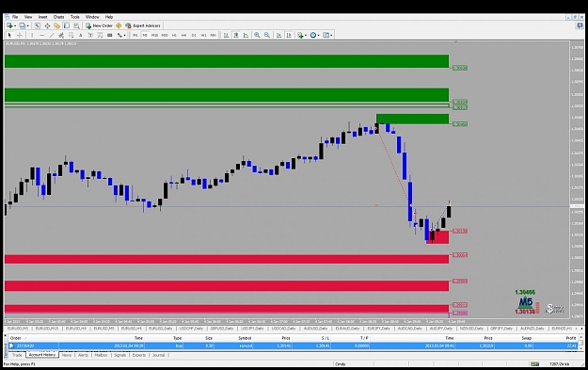Expand the Arrows objects dropdown
This screenshot has height=370, width=588.
coord(124,35)
